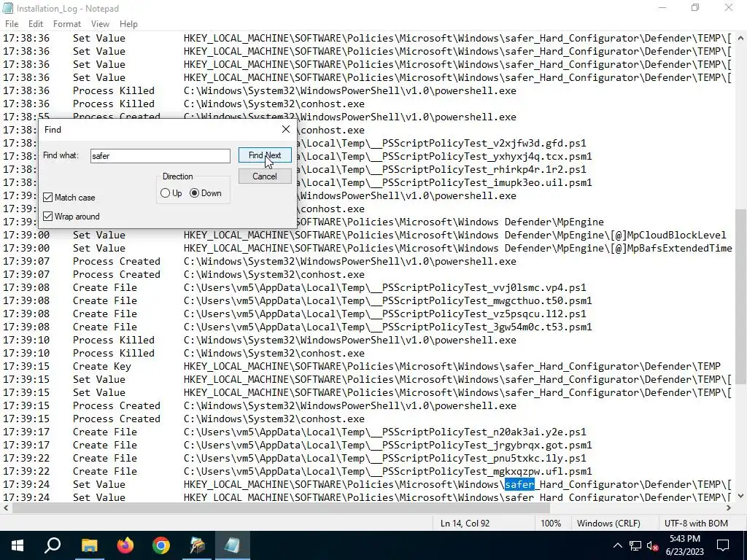Open the File menu
The width and height of the screenshot is (747, 560).
click(12, 24)
